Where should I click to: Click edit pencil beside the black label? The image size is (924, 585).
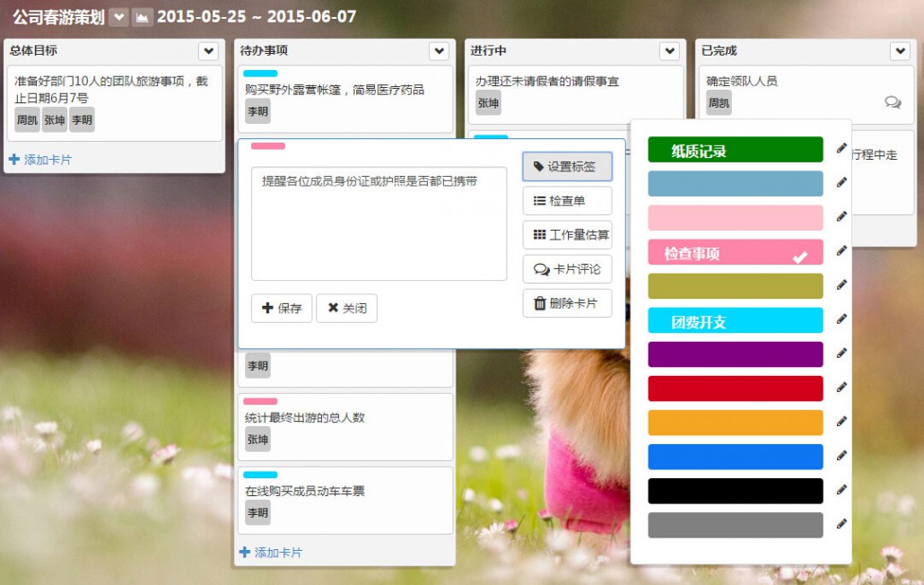[x=841, y=490]
